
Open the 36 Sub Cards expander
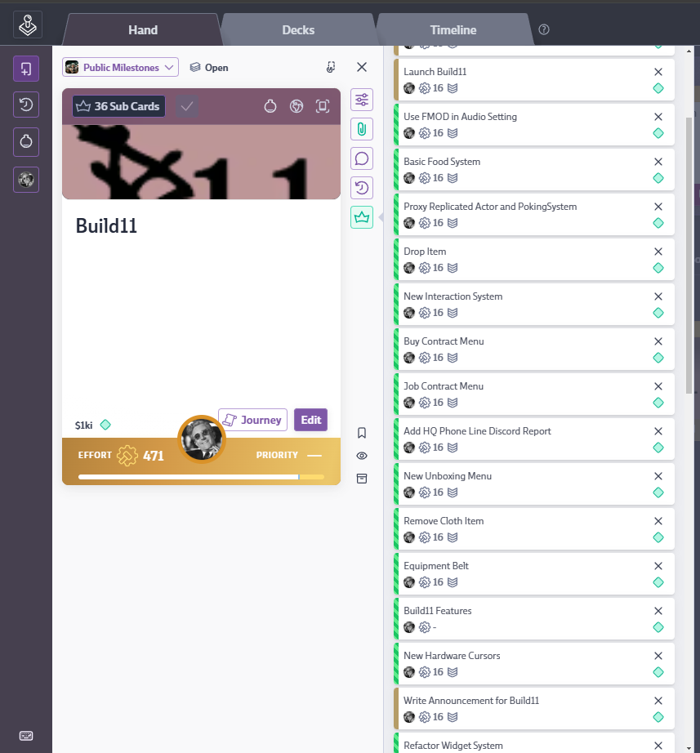click(x=118, y=106)
